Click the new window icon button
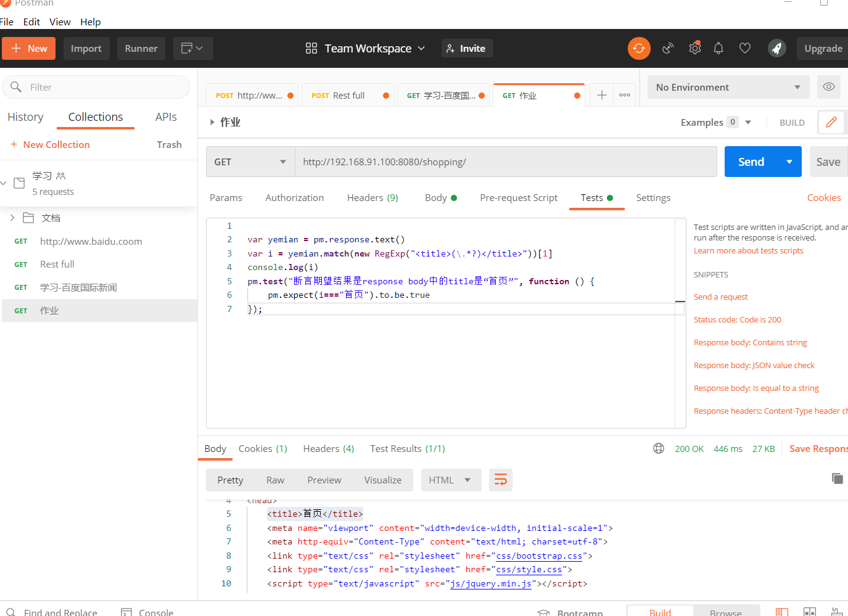Screen dimensions: 848x616 coord(193,48)
